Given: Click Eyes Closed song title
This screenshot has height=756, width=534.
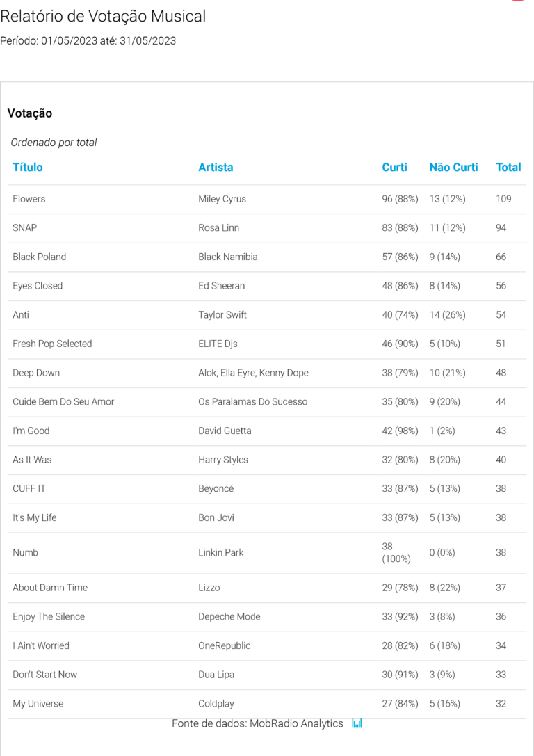Looking at the screenshot, I should (x=38, y=286).
